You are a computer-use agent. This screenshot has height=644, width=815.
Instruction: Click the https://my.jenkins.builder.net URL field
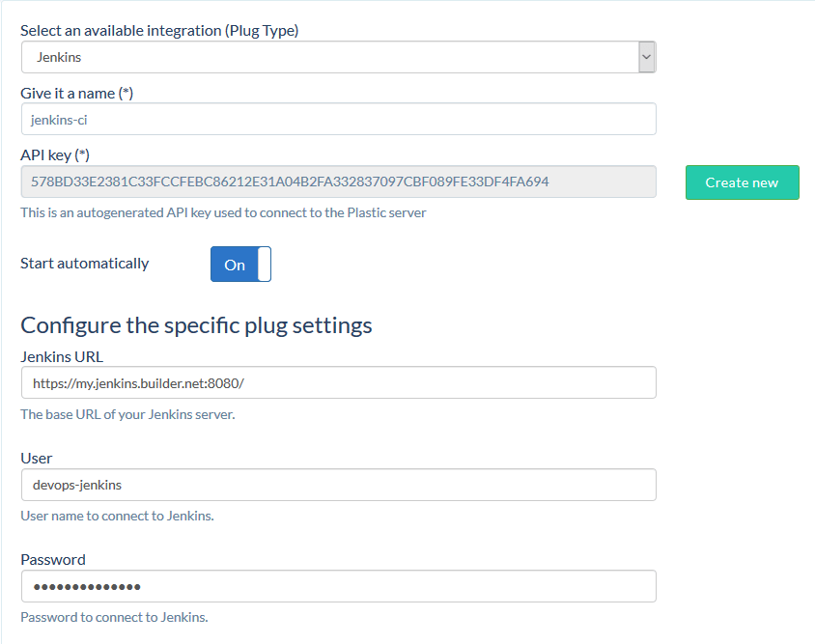338,382
